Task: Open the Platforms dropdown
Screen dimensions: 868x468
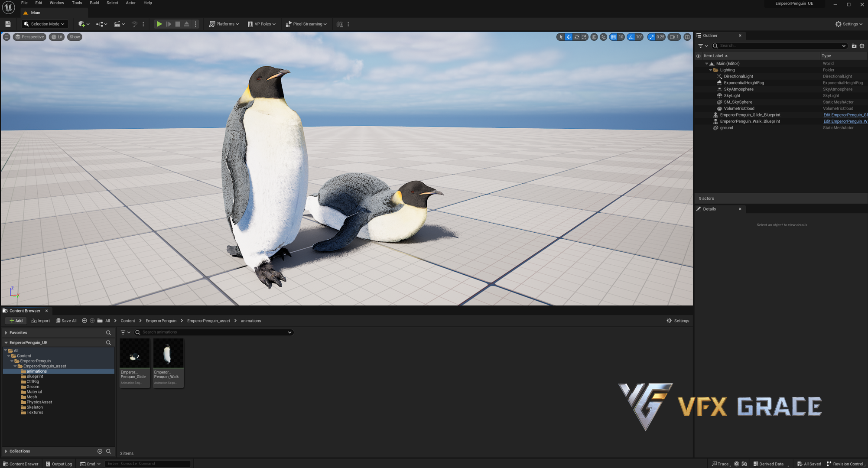Action: tap(224, 24)
